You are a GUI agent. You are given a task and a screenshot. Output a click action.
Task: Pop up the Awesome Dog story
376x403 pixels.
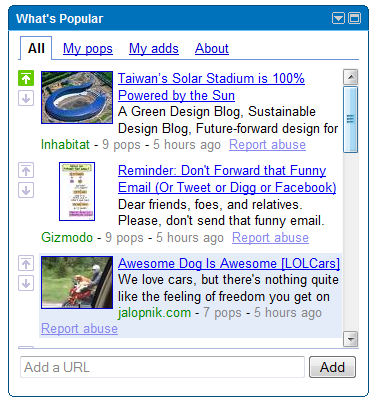[x=26, y=263]
